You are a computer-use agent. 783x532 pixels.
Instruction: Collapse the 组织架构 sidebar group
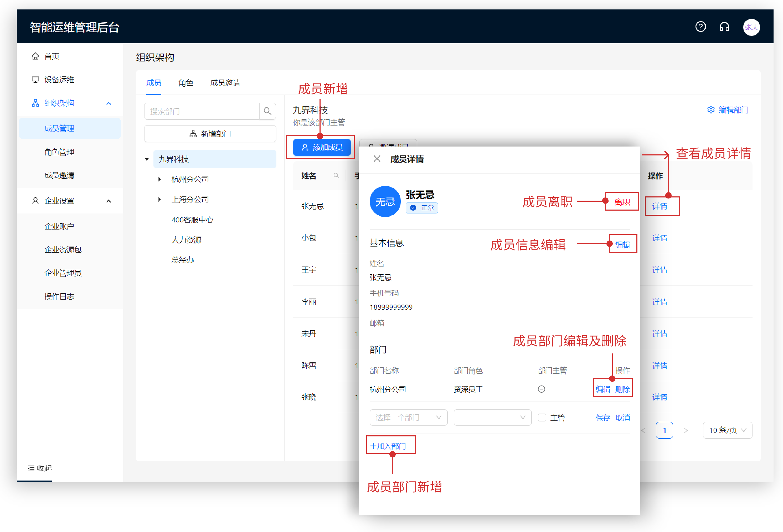coord(109,103)
